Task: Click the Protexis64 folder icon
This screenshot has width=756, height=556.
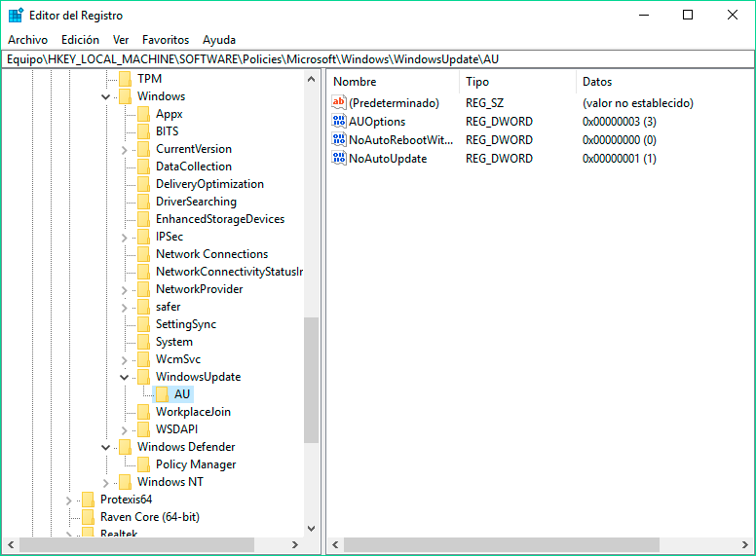Action: click(x=88, y=500)
